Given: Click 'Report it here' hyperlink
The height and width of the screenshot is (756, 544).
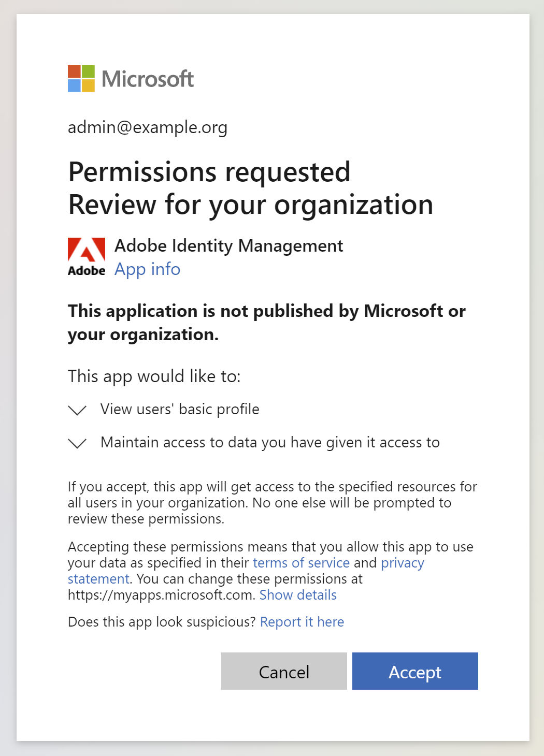Looking at the screenshot, I should [x=302, y=621].
